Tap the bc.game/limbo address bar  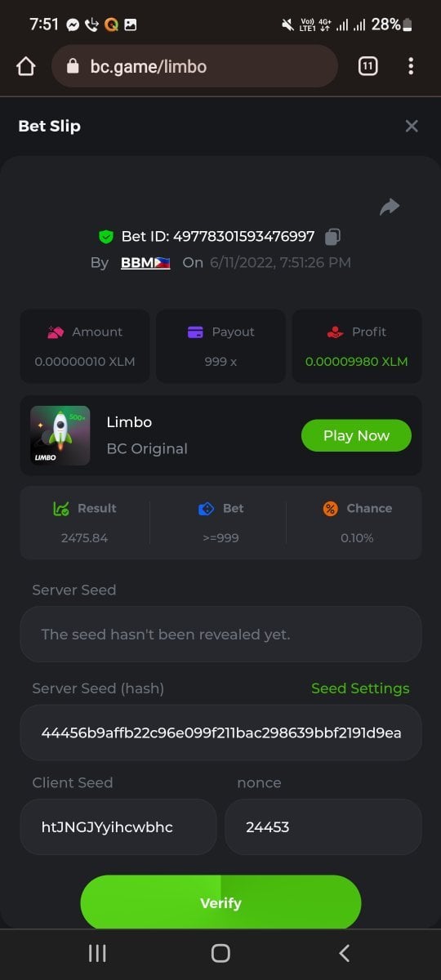coord(194,66)
